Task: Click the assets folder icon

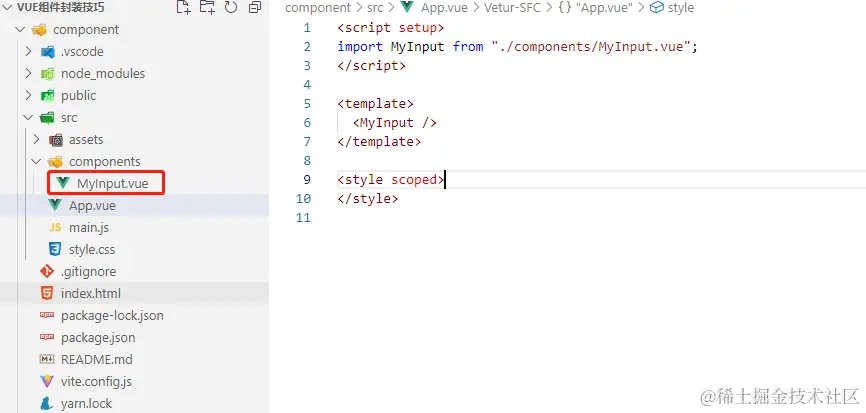Action: 56,140
